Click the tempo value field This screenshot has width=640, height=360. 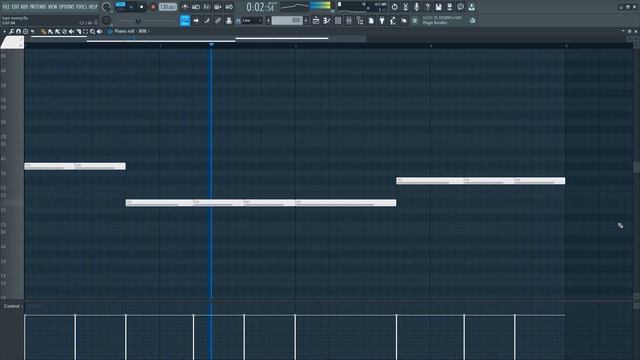(x=168, y=7)
